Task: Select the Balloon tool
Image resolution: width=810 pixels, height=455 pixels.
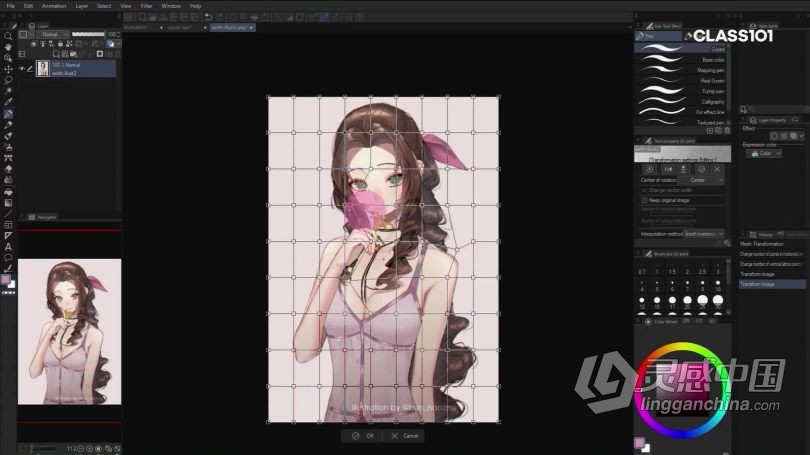Action: (x=8, y=258)
